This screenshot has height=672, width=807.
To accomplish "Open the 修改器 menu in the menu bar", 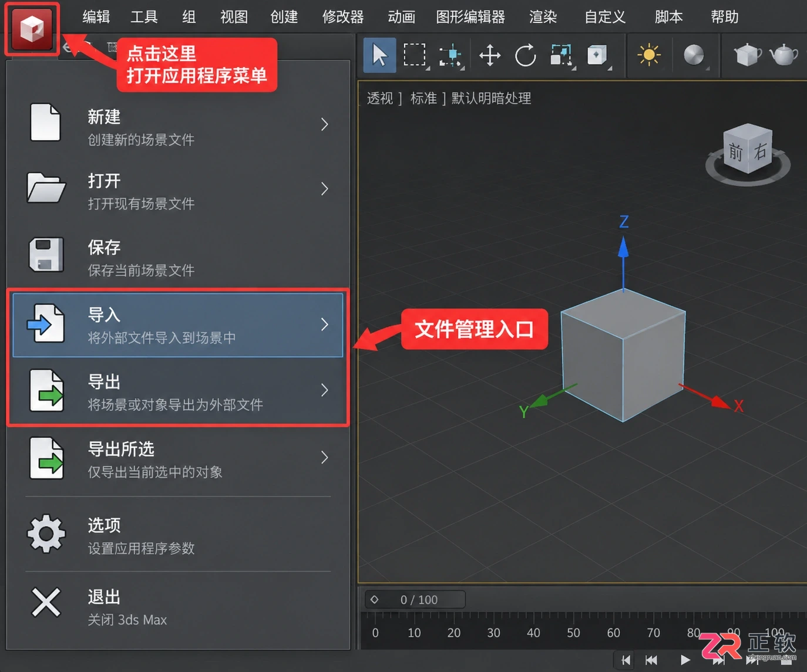I will (x=343, y=17).
